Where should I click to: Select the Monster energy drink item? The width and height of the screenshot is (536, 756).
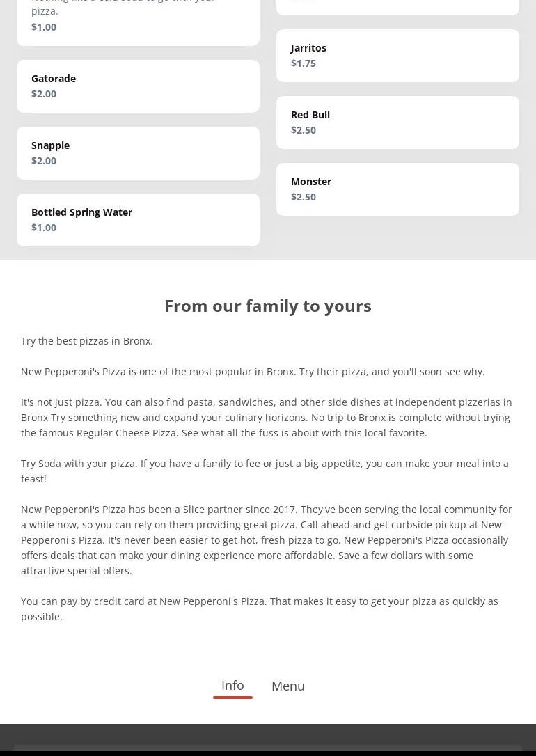pyautogui.click(x=397, y=189)
